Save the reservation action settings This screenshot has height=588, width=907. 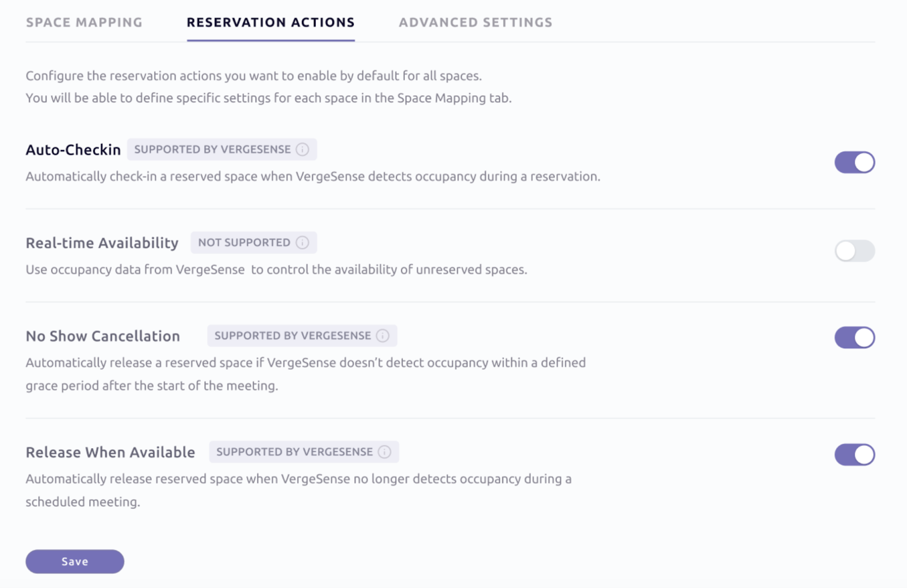[75, 561]
